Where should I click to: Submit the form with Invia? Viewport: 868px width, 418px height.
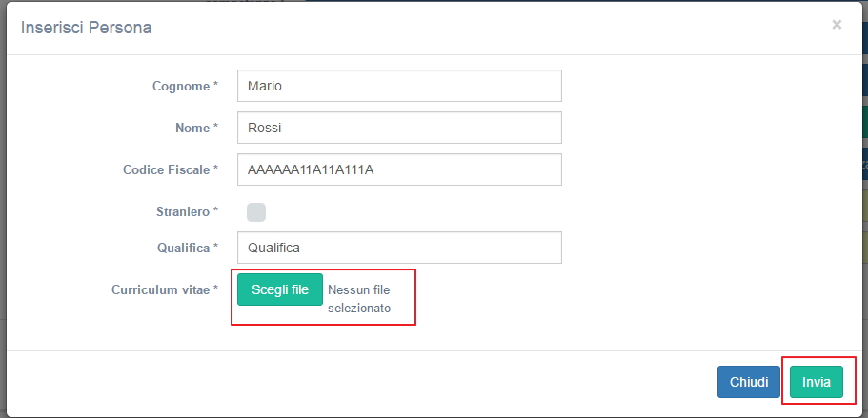pyautogui.click(x=816, y=382)
